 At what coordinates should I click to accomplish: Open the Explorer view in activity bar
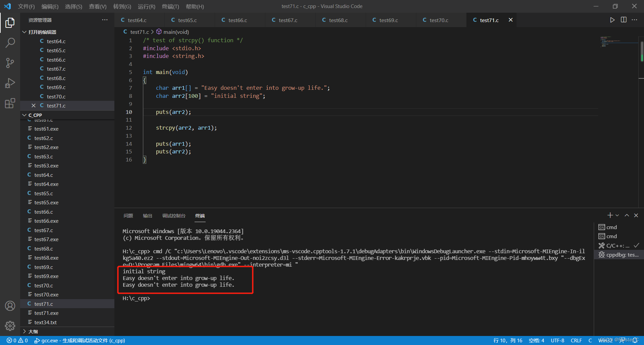10,23
